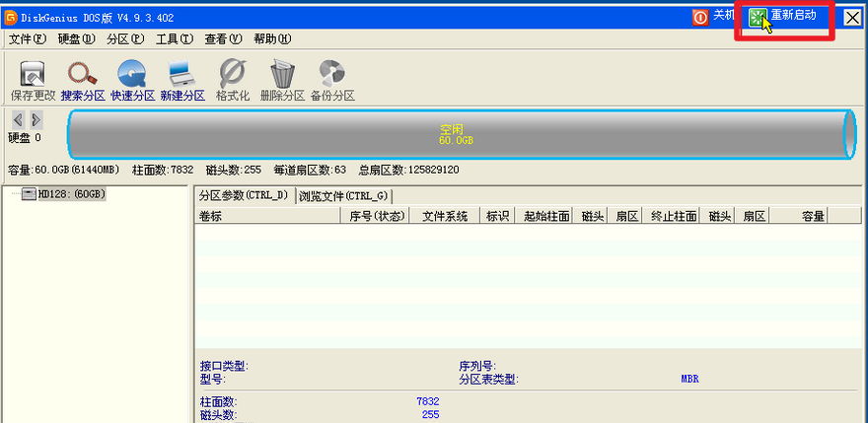
Task: Click the 每道扇区数:63 info text
Action: pyautogui.click(x=310, y=170)
